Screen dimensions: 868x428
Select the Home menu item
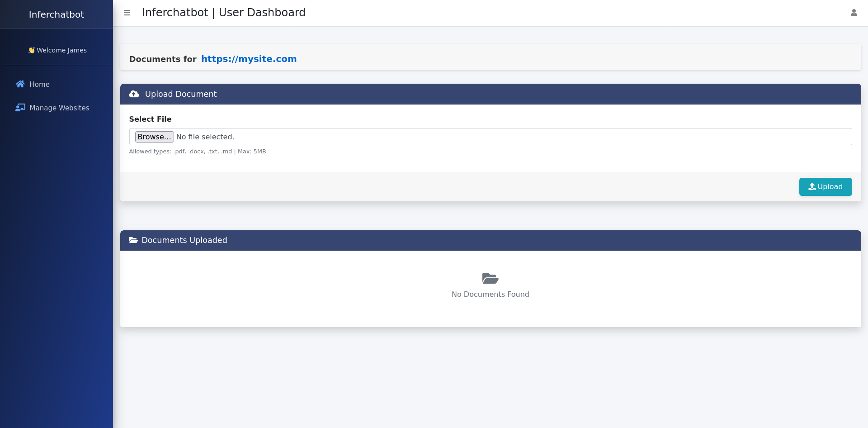[x=39, y=84]
